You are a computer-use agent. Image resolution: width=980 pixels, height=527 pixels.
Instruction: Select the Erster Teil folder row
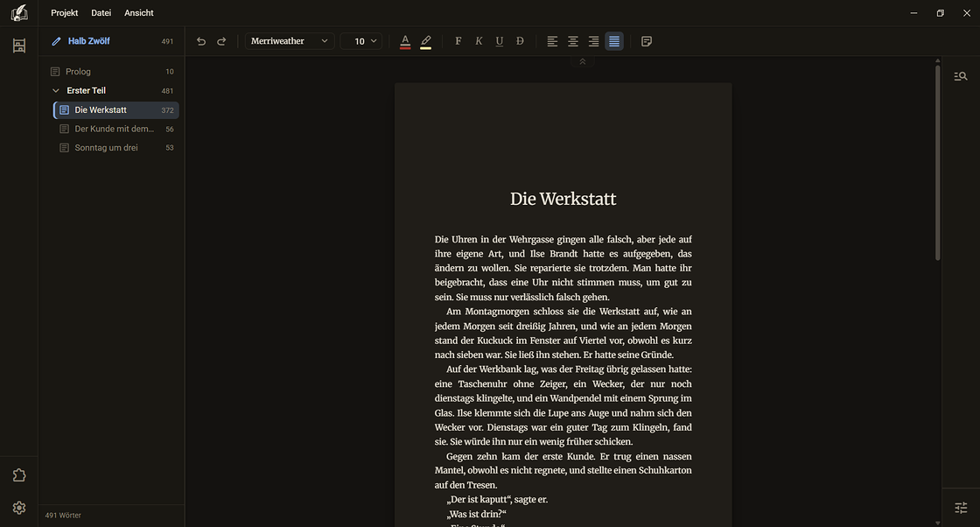(x=113, y=91)
